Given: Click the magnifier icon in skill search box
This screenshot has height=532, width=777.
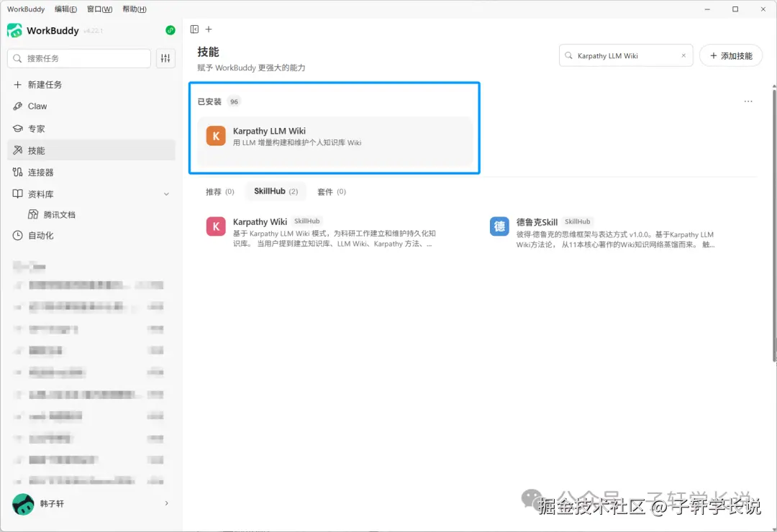Looking at the screenshot, I should pyautogui.click(x=568, y=55).
